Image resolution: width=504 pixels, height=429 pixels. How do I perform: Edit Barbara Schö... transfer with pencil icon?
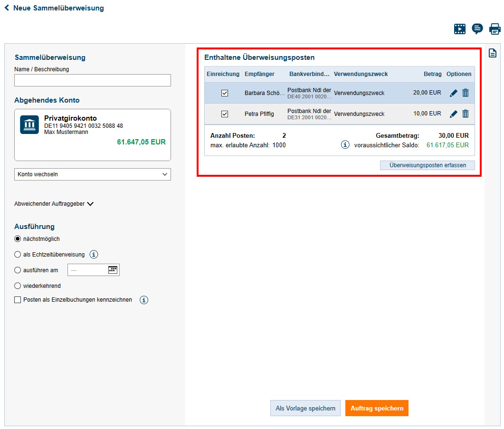pyautogui.click(x=454, y=93)
